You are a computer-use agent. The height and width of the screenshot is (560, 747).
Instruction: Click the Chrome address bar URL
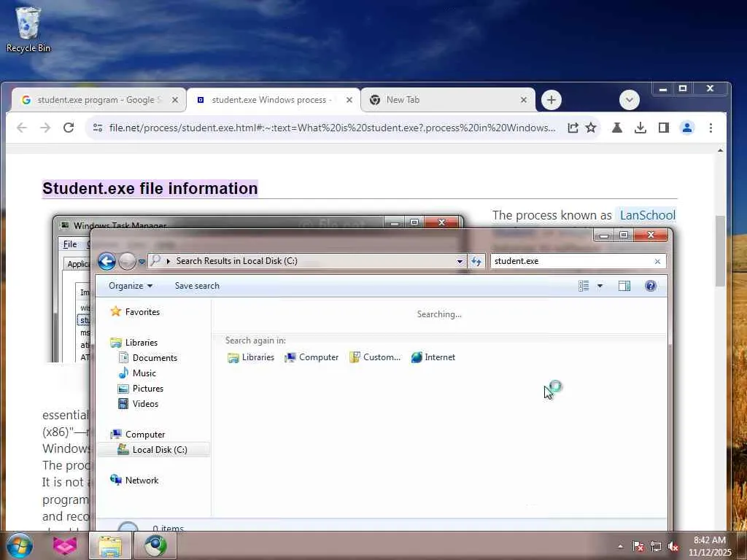click(332, 128)
